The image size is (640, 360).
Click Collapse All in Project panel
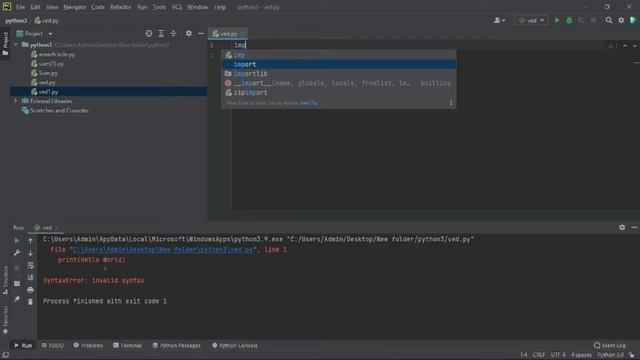click(173, 33)
